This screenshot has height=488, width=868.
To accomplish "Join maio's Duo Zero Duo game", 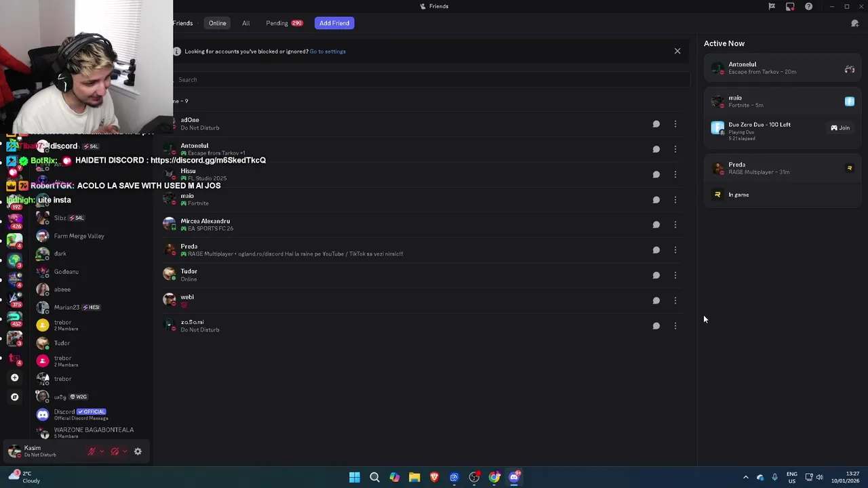I will 840,127.
